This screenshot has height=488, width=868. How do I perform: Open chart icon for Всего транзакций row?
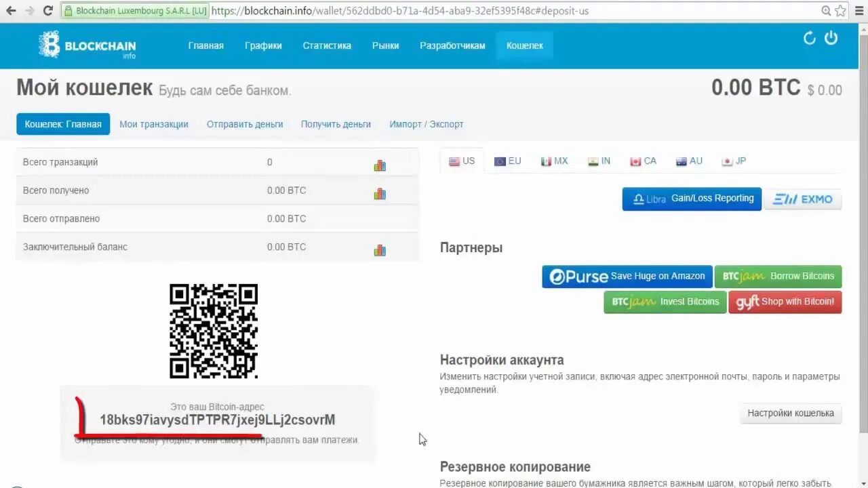coord(380,165)
